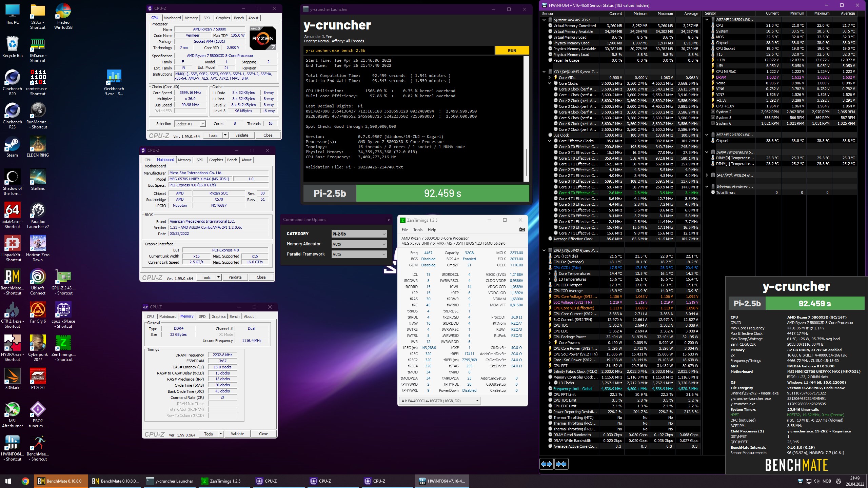This screenshot has height=488, width=868.
Task: Launch the Geekbench 5.exe shortcut
Action: click(x=114, y=82)
